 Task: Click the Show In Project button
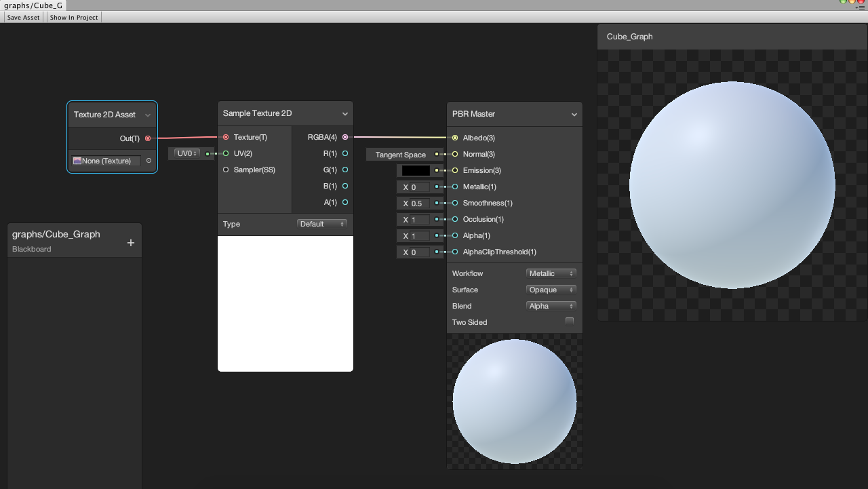coord(74,17)
